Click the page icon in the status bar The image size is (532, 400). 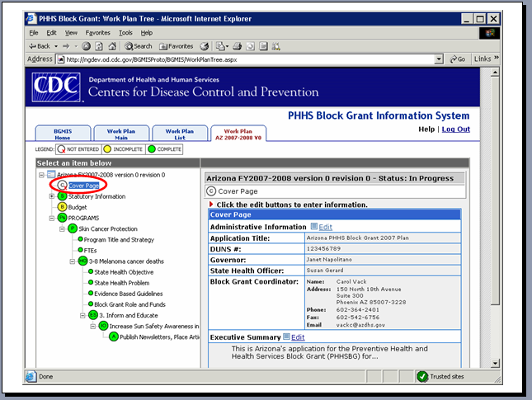[31, 377]
